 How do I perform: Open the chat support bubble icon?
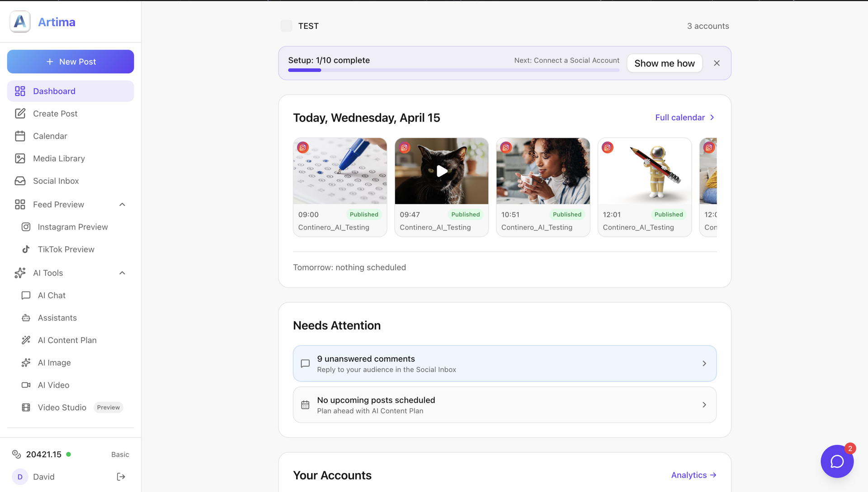[x=837, y=461]
